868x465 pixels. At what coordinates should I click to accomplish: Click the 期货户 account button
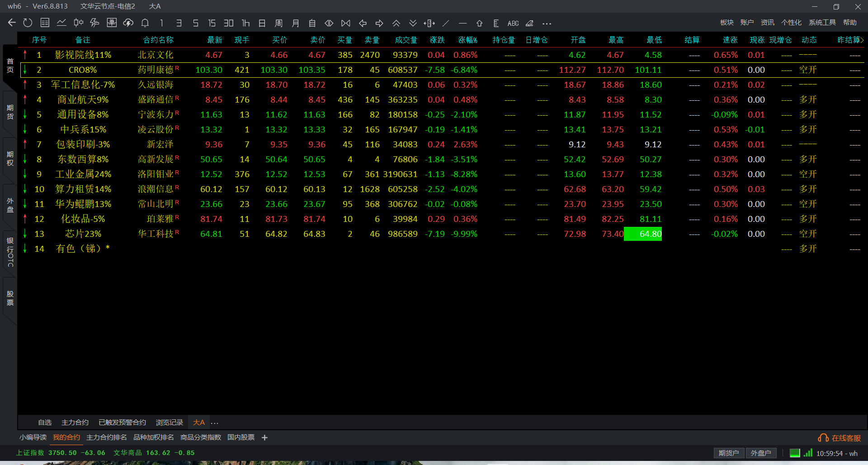[x=729, y=453]
